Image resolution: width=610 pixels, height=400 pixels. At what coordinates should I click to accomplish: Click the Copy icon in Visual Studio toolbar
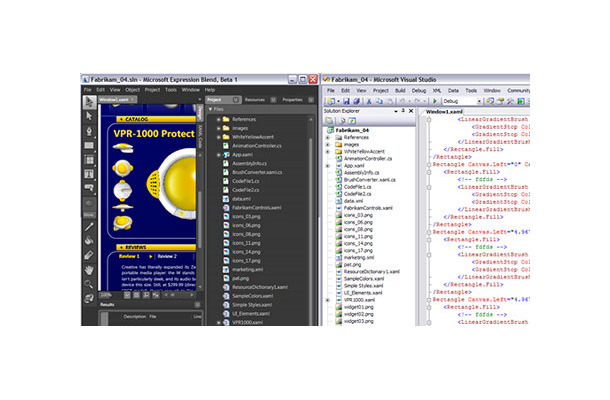click(x=379, y=101)
